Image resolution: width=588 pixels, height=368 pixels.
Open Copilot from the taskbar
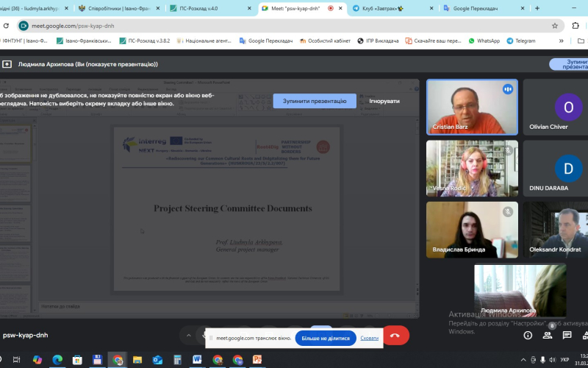[x=37, y=360]
